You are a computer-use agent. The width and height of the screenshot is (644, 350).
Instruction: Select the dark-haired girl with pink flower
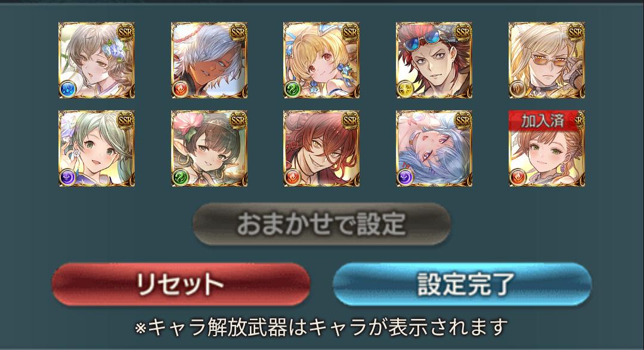(x=209, y=148)
